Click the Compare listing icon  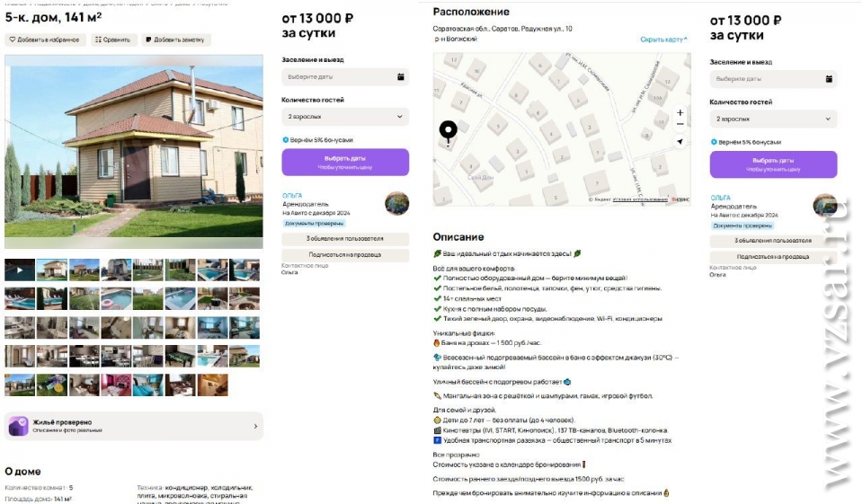pos(98,40)
